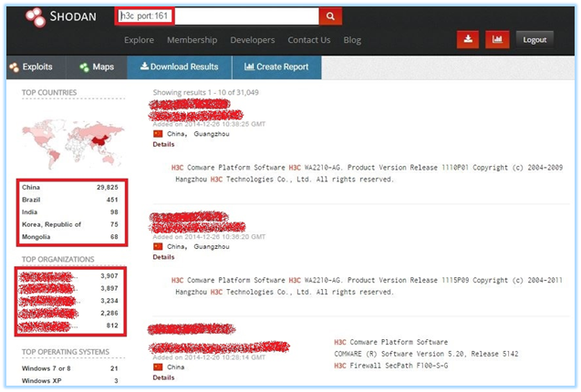Open the Explore menu item

139,40
